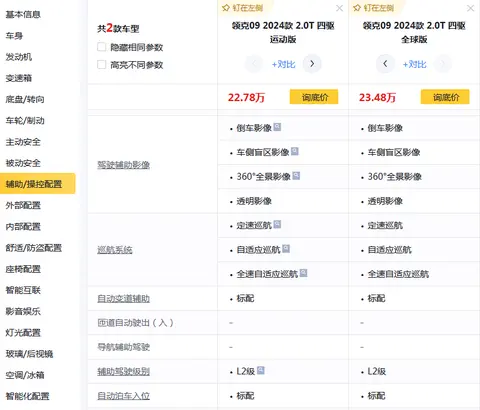Open the 巡航系统 parameter link
The image size is (480, 410).
point(115,250)
